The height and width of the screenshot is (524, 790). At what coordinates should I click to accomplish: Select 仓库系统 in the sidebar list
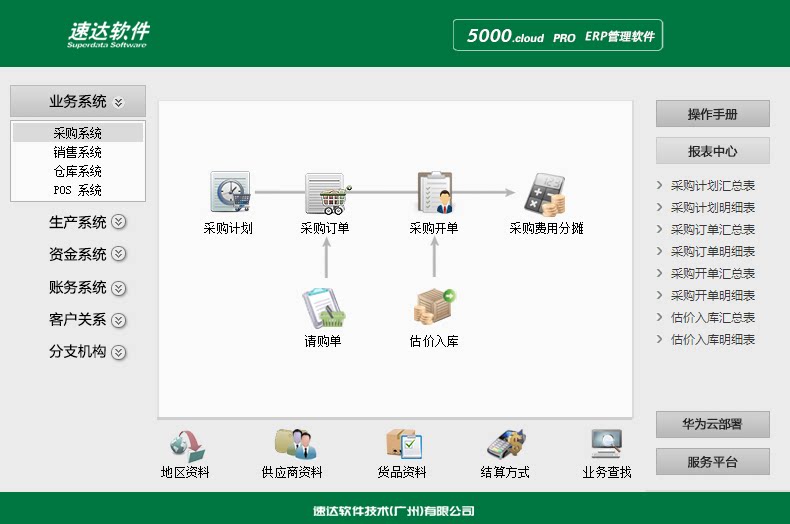tap(78, 171)
